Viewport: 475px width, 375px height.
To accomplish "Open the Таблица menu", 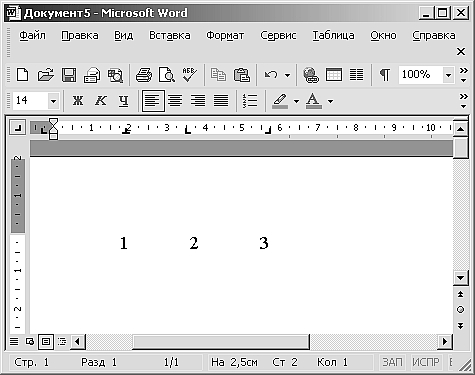I will 333,35.
